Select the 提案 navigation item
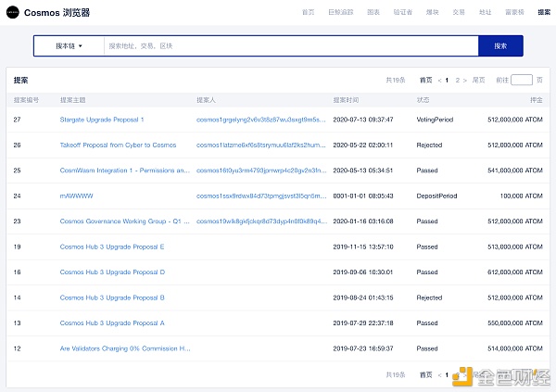 click(x=544, y=12)
